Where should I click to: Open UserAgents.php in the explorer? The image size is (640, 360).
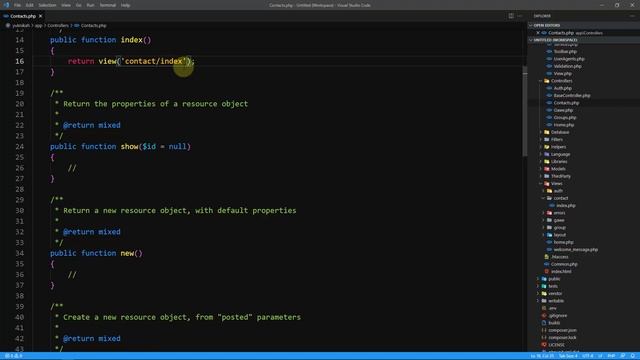click(569, 59)
